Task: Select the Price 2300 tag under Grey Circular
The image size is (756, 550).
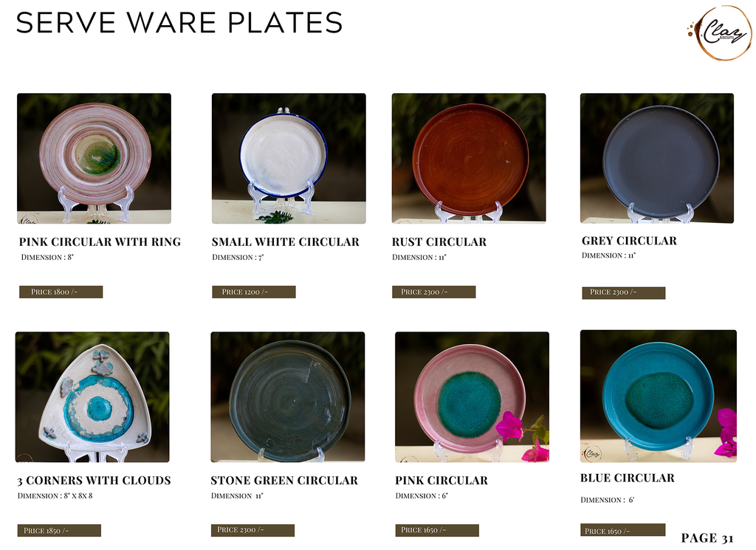Action: click(x=623, y=292)
